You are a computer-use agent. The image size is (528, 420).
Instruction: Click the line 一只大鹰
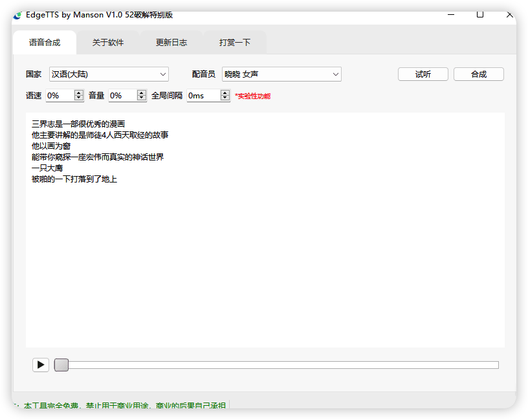[47, 168]
